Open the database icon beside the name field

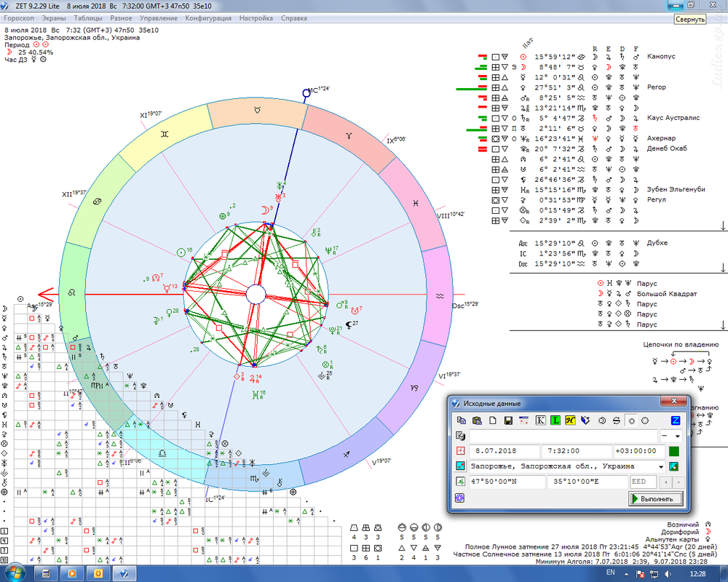[x=460, y=436]
